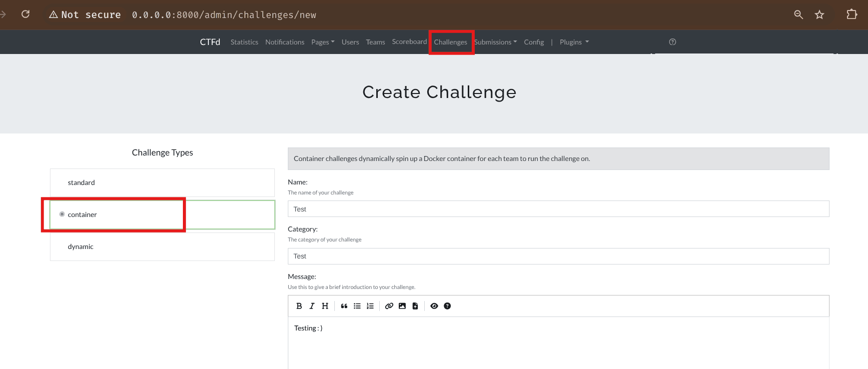This screenshot has height=369, width=868.
Task: Choose the container challenge type radio
Action: [x=62, y=214]
